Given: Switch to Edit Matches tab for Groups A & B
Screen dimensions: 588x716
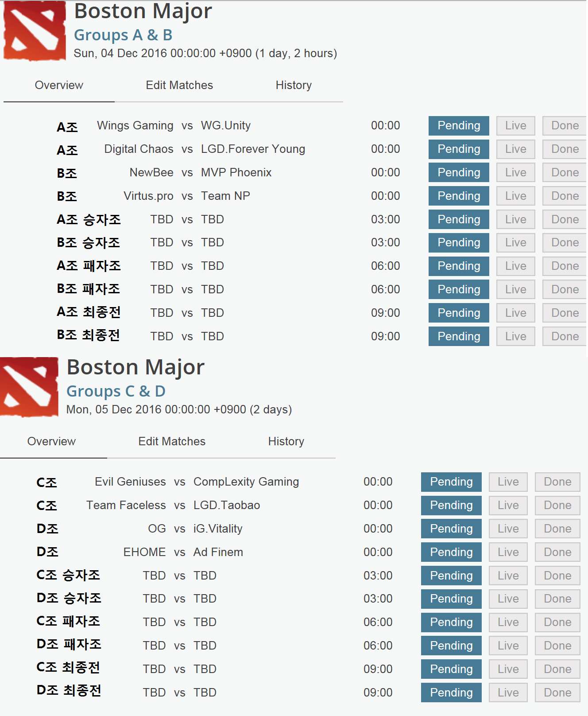Looking at the screenshot, I should 179,85.
